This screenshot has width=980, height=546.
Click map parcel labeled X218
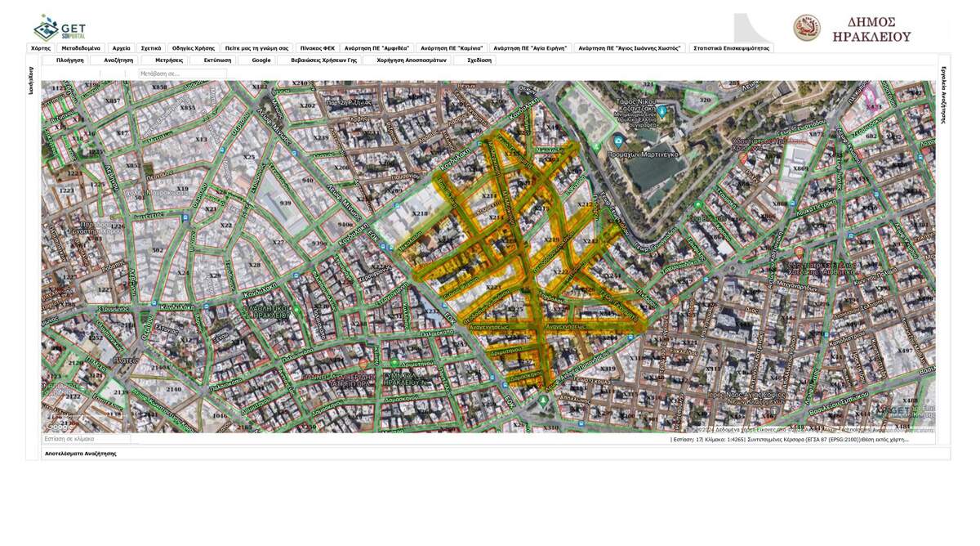click(x=420, y=213)
